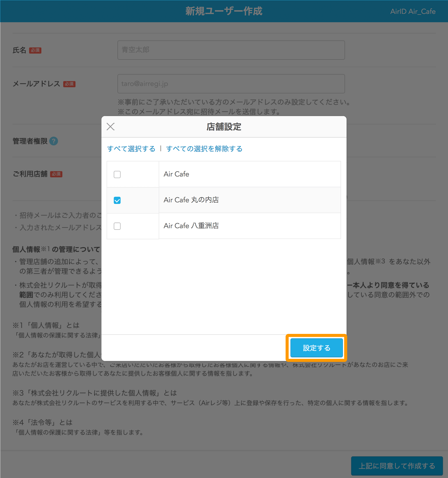Click AirID Air_Cafe account label

413,11
